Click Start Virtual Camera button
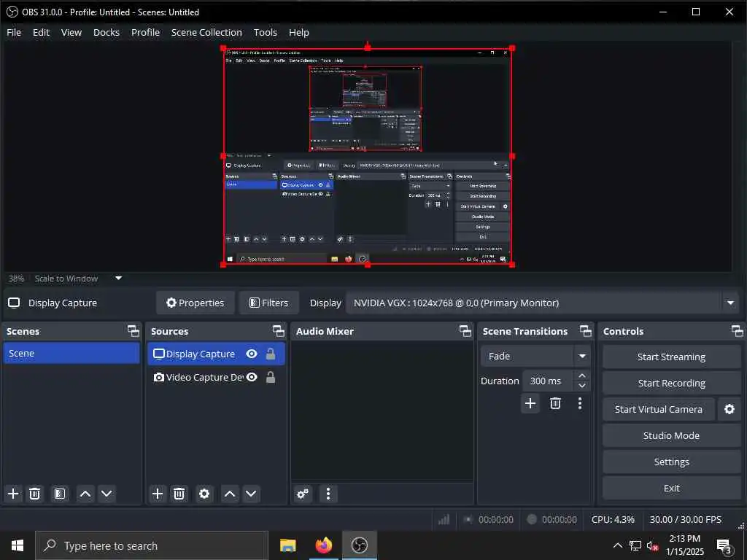 click(x=659, y=409)
